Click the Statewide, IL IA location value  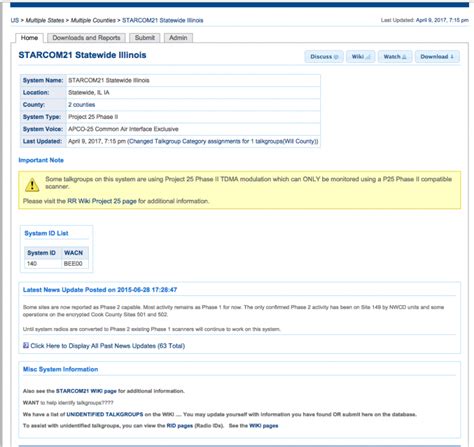pyautogui.click(x=89, y=92)
